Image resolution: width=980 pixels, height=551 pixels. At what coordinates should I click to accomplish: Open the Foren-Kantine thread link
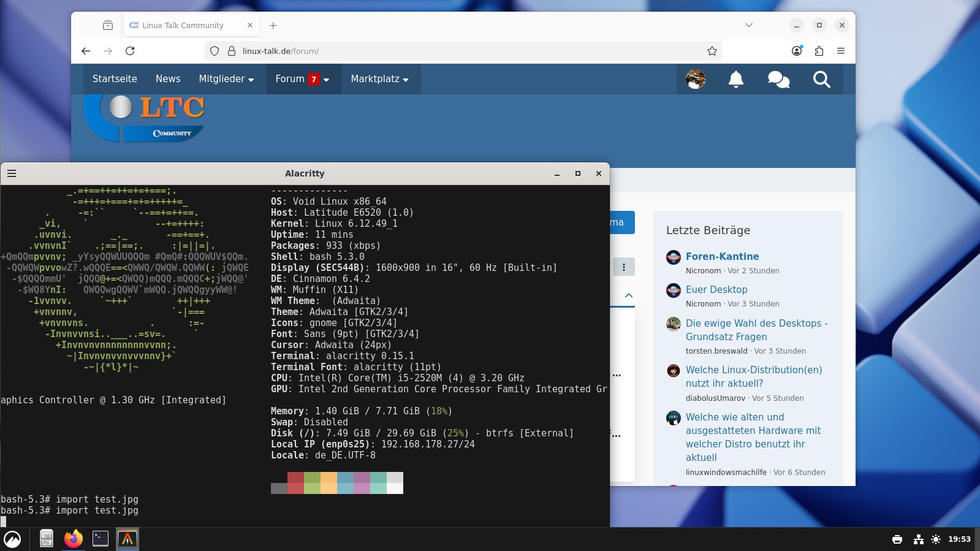pos(722,256)
